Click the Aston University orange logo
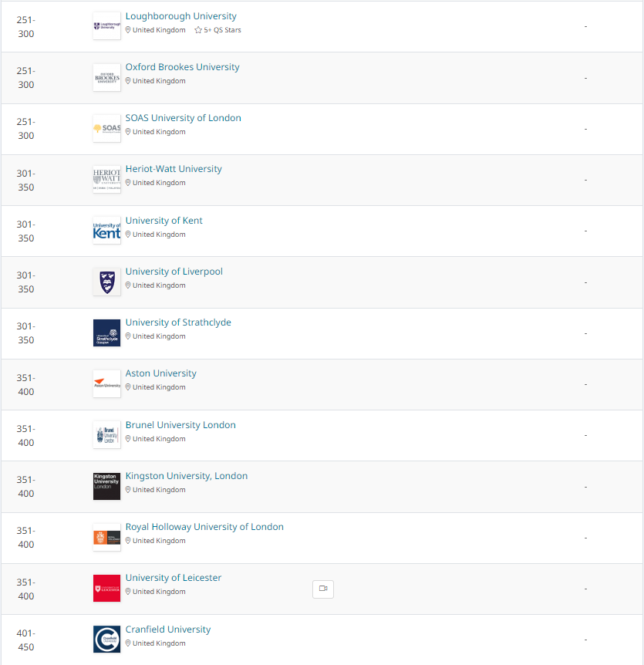644x665 pixels. point(107,384)
